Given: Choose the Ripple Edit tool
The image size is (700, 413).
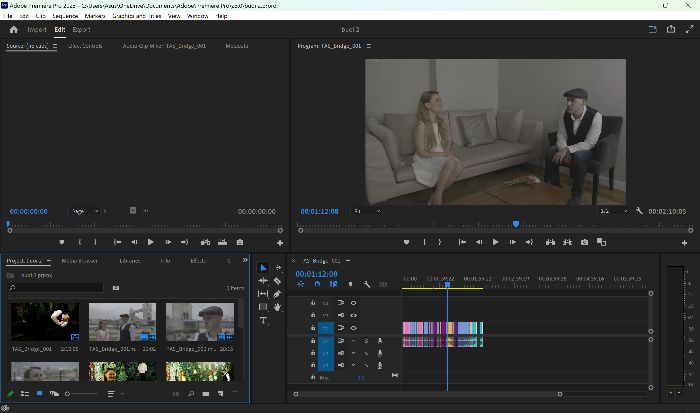Looking at the screenshot, I should pyautogui.click(x=263, y=281).
